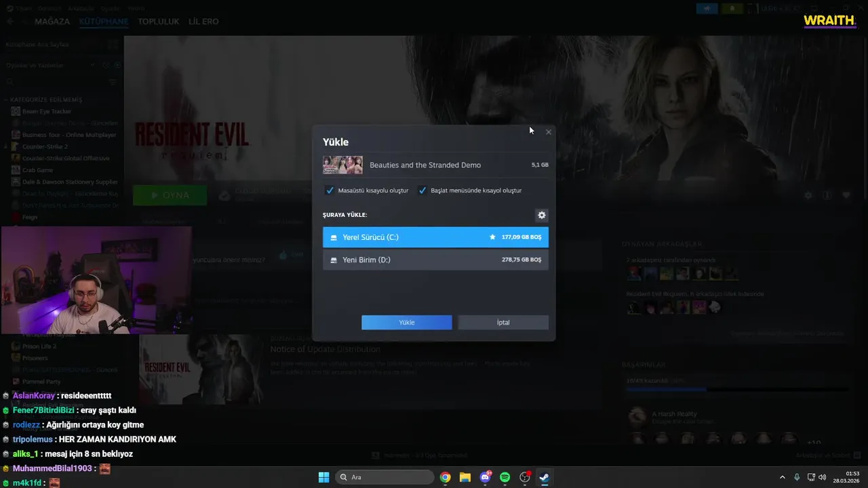Click the 177,09 GB BOŞ free space text
This screenshot has width=868, height=488.
pos(521,237)
